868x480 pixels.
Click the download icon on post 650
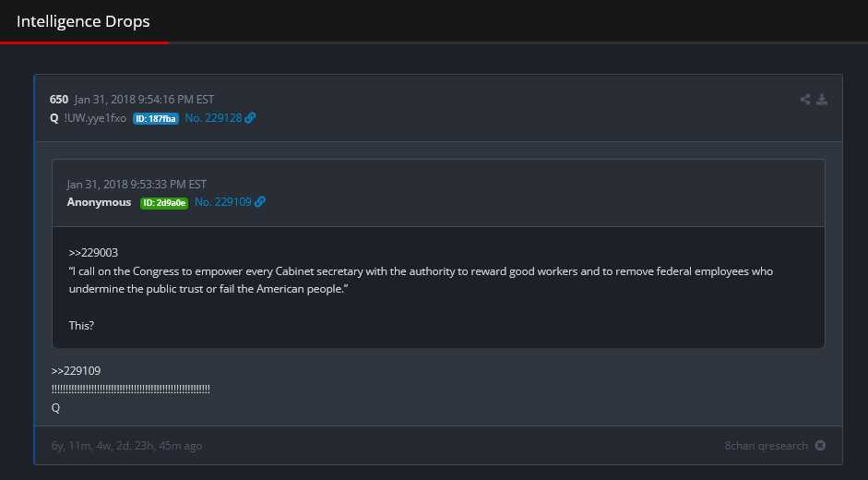pyautogui.click(x=822, y=100)
